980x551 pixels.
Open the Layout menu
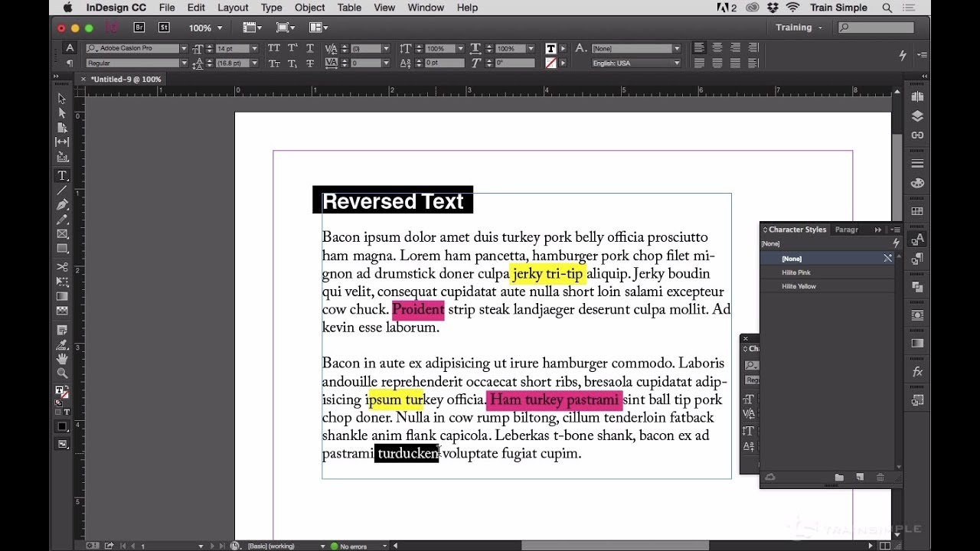pos(233,8)
